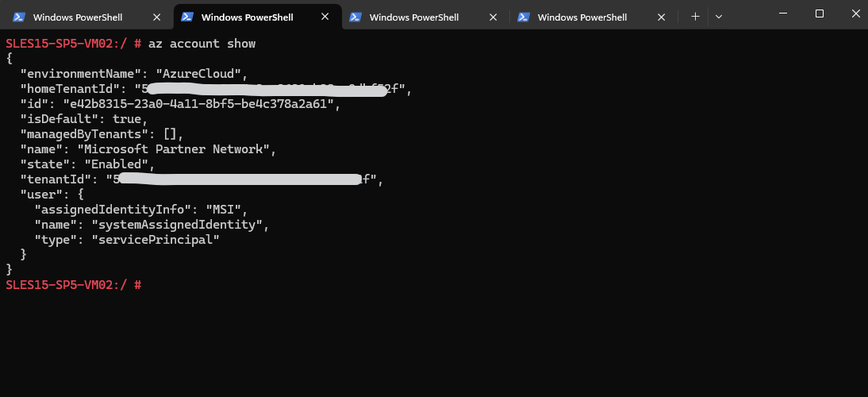Click the 'az account show' command text
The image size is (868, 397).
click(202, 44)
